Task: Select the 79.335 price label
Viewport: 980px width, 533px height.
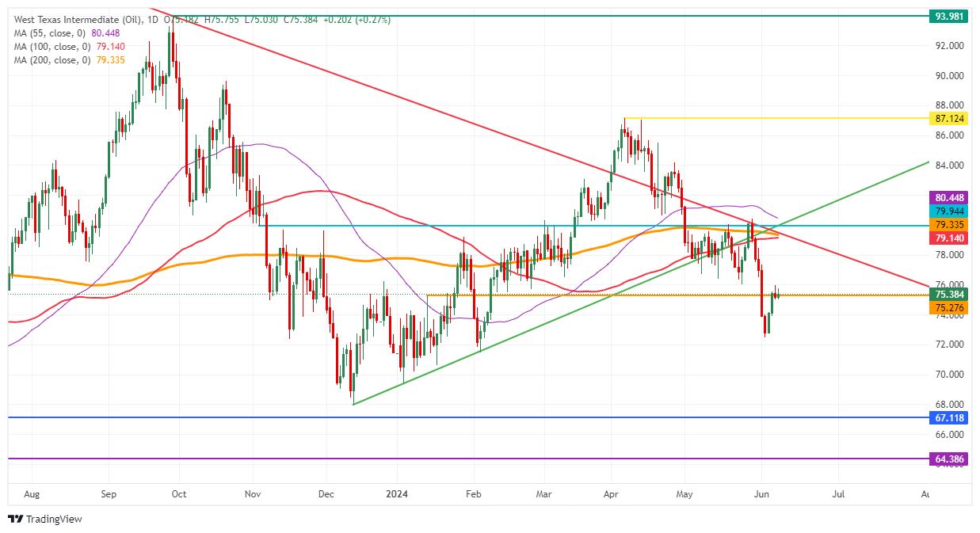Action: tap(950, 223)
